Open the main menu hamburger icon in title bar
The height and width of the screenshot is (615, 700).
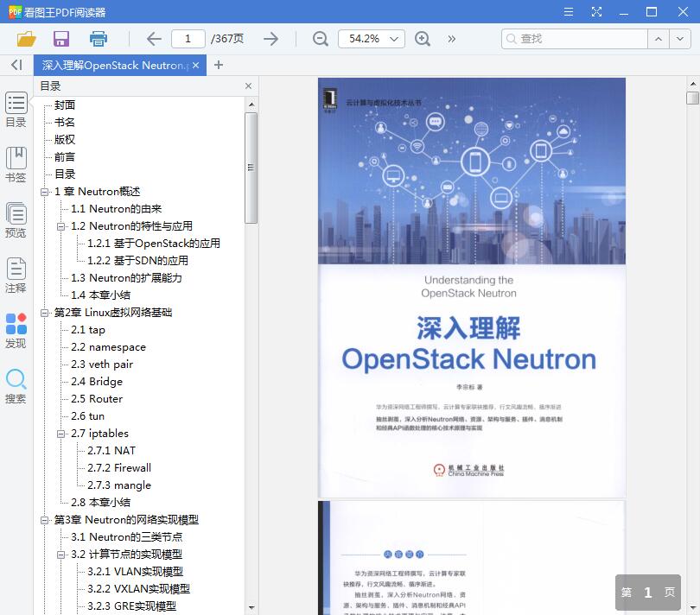(569, 11)
